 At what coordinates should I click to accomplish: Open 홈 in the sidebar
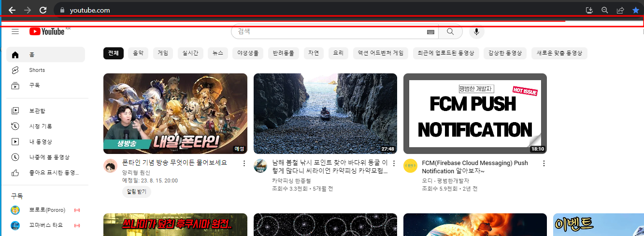click(x=45, y=55)
